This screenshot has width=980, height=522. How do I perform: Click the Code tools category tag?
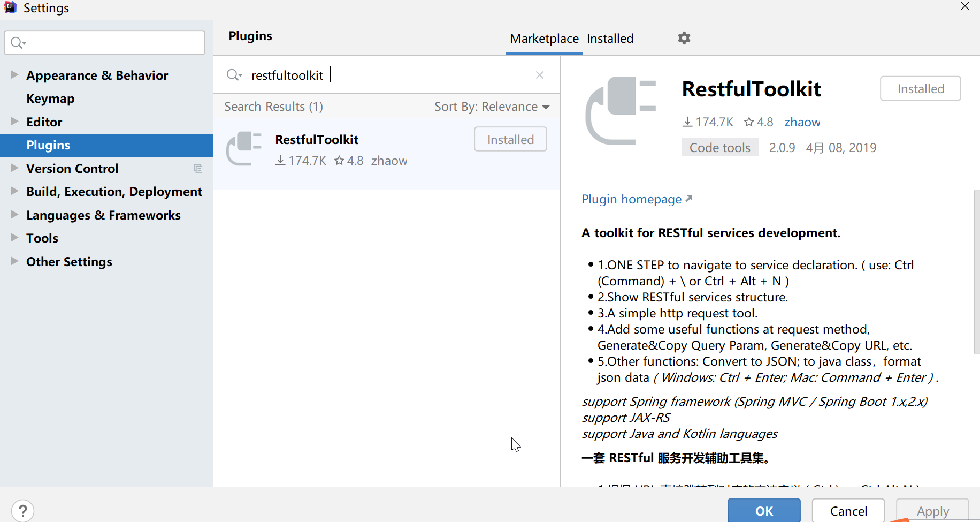click(x=719, y=147)
